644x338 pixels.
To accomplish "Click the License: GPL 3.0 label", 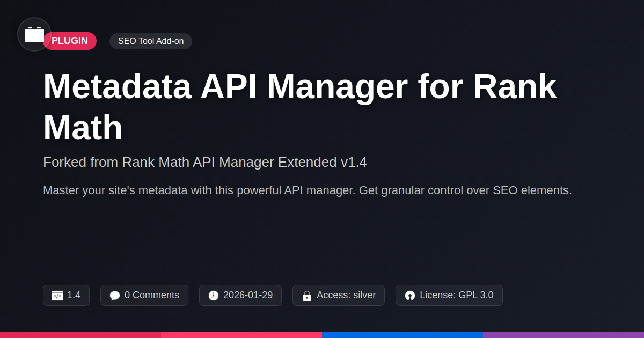I will (456, 295).
